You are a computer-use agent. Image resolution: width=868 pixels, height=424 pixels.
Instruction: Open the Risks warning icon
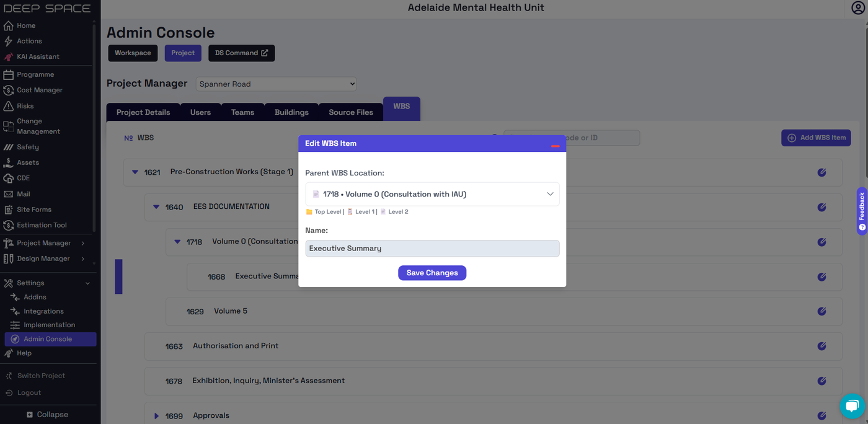[9, 106]
